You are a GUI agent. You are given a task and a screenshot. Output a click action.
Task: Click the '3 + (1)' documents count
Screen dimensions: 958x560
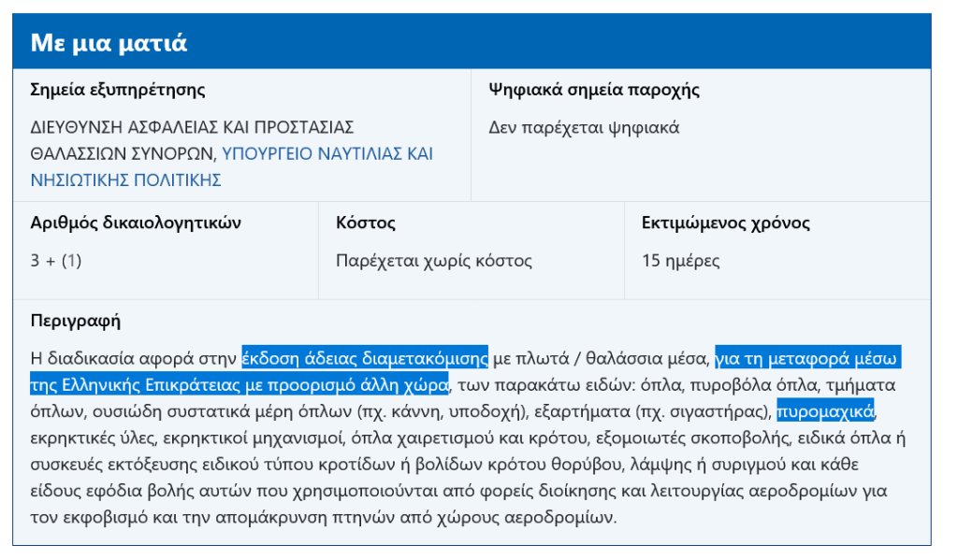(x=56, y=261)
